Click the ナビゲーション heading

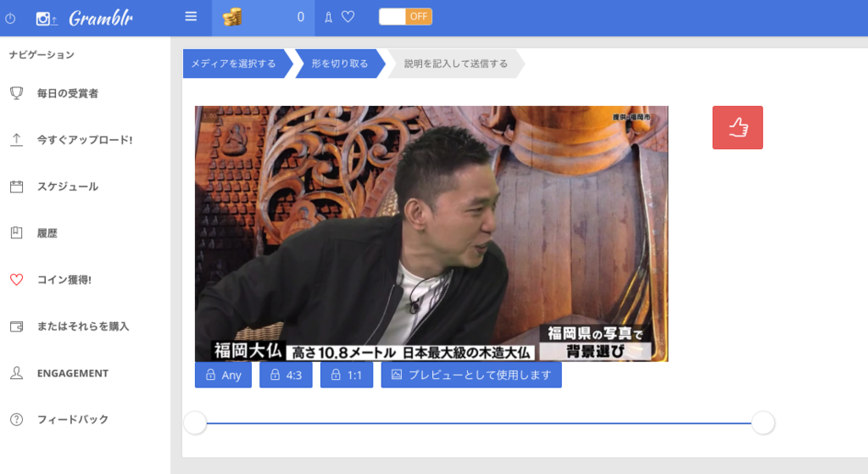42,55
